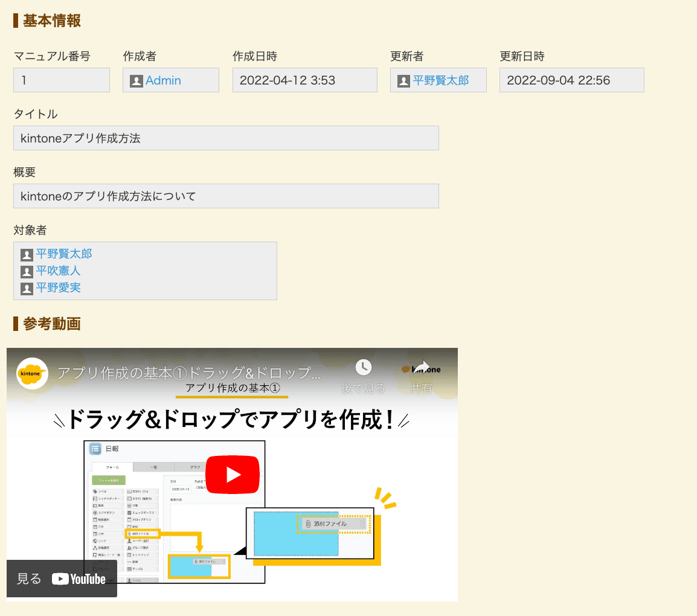This screenshot has height=616, width=697.
Task: Click ドラッグ&ドロップでアプリを作成！ headline in thumbnail
Action: coord(231,419)
